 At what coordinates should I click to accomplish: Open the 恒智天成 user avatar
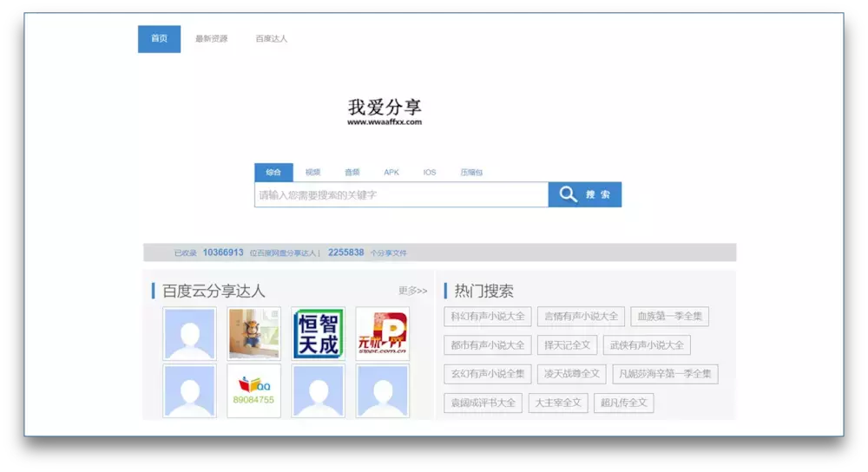(319, 334)
